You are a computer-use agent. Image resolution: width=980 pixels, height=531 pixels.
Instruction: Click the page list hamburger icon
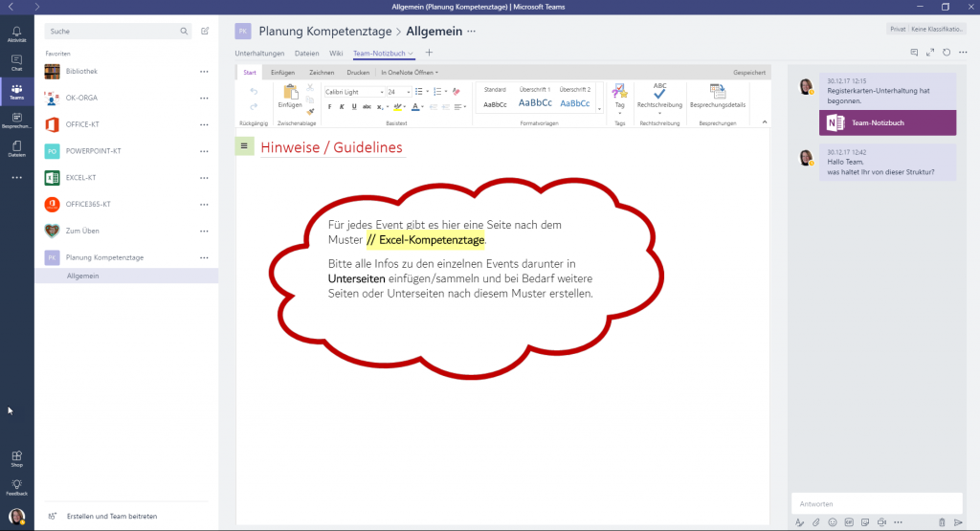pos(244,146)
